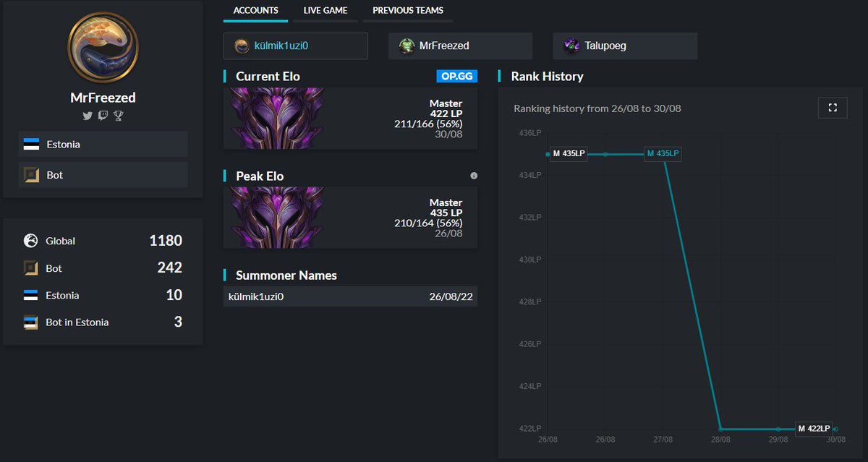The height and width of the screenshot is (462, 868).
Task: Click the 435 LP peak elo text
Action: [x=446, y=213]
